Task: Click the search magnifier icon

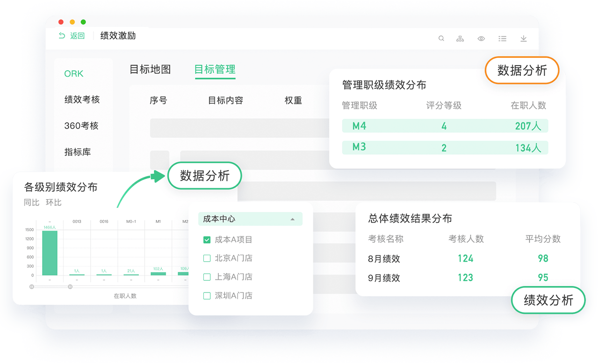Action: click(441, 39)
